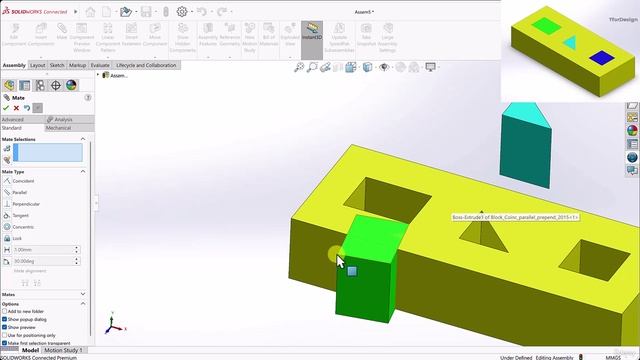
Task: Collapse the Mate Selections section
Action: click(x=83, y=139)
